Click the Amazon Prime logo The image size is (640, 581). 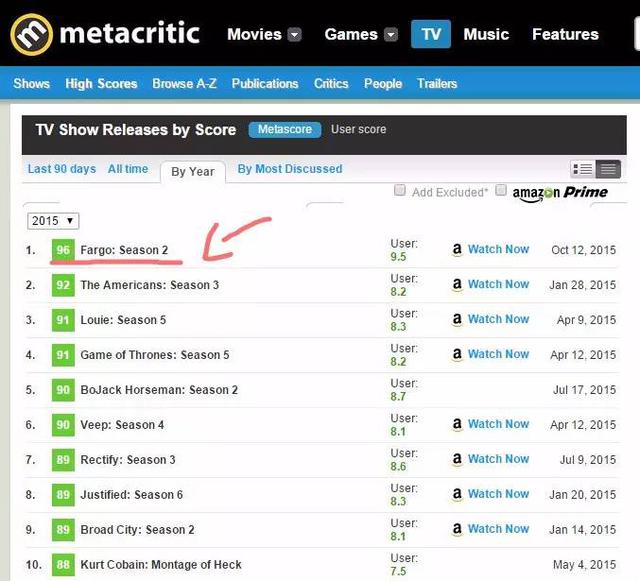(560, 193)
